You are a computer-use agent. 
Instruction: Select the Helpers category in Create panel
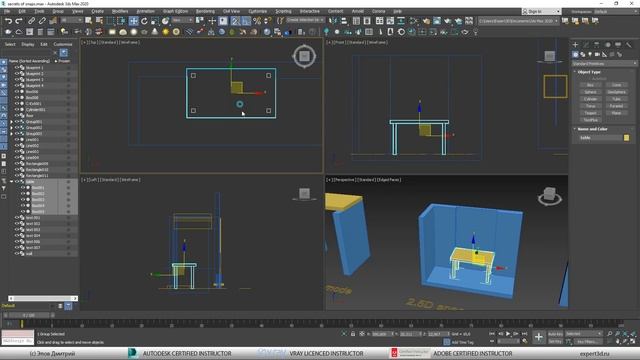tap(604, 54)
